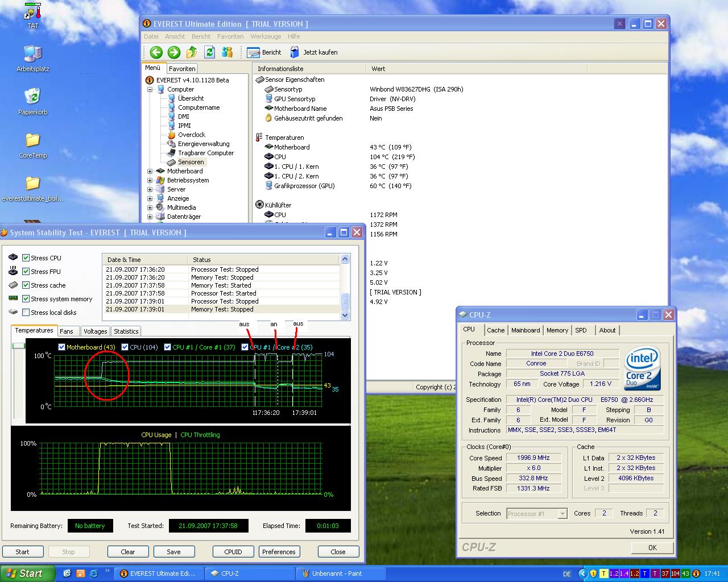Click the tray icon showing 37
Screen dimensions: 728x582
(x=665, y=573)
